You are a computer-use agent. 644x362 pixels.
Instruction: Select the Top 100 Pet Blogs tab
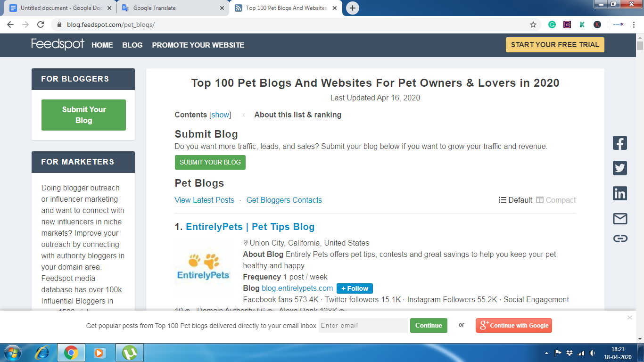tap(286, 8)
